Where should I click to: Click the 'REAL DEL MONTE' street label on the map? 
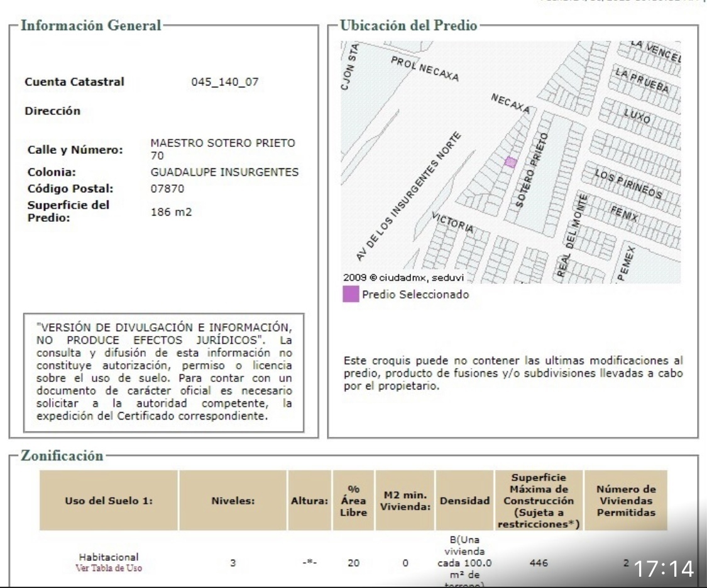572,235
